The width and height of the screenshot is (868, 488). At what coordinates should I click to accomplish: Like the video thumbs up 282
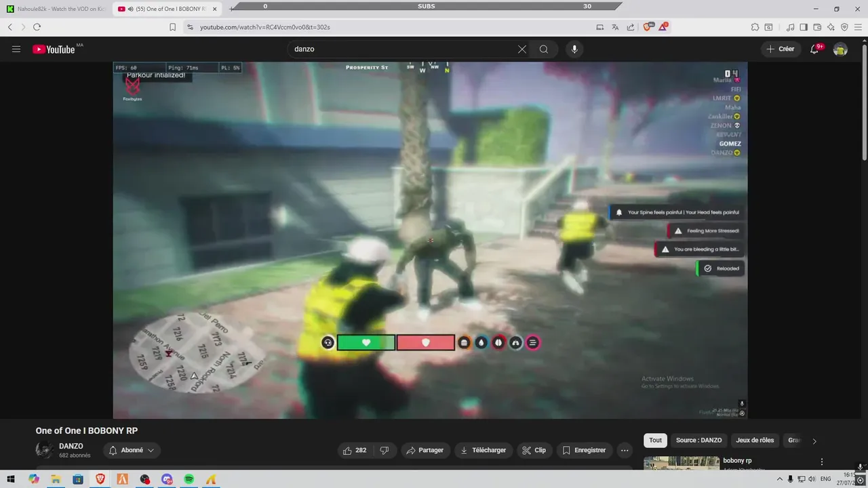[x=355, y=450]
